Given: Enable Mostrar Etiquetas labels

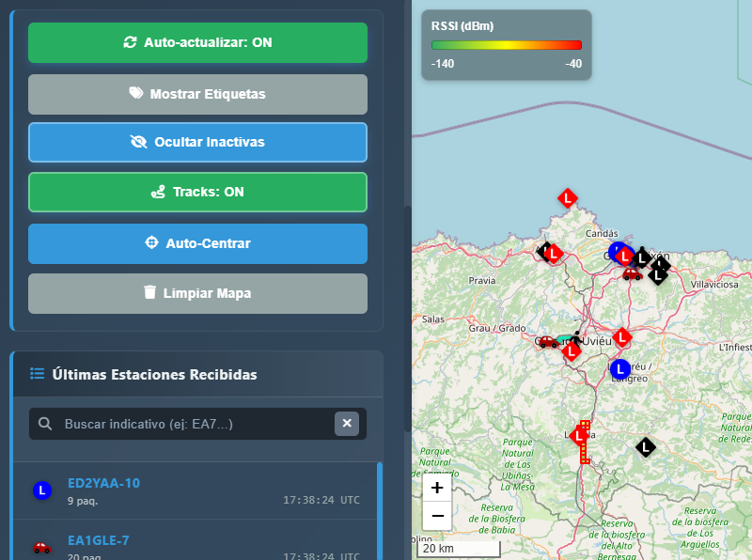Looking at the screenshot, I should point(197,94).
